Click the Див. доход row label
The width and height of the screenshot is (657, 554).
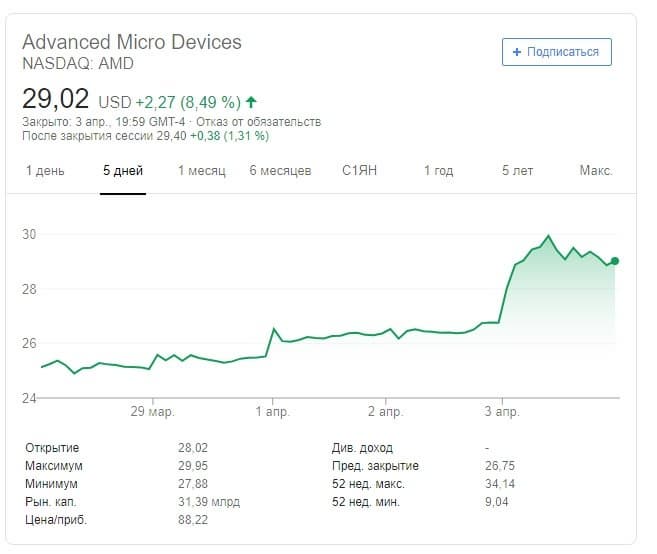tap(362, 448)
